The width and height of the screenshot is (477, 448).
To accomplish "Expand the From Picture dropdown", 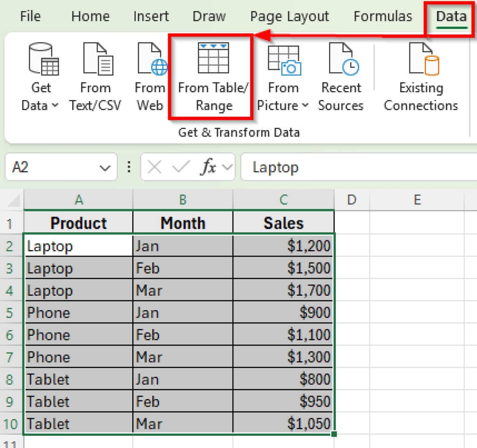I will 305,106.
